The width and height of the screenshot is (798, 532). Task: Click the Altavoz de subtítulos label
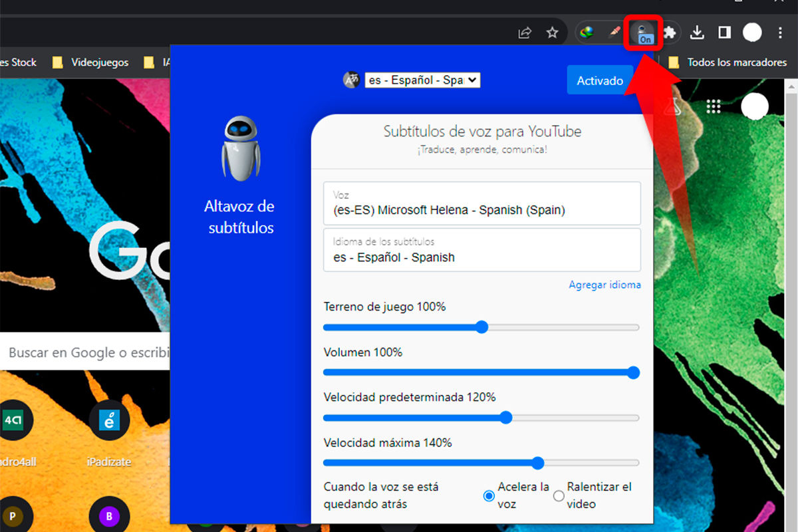point(241,217)
